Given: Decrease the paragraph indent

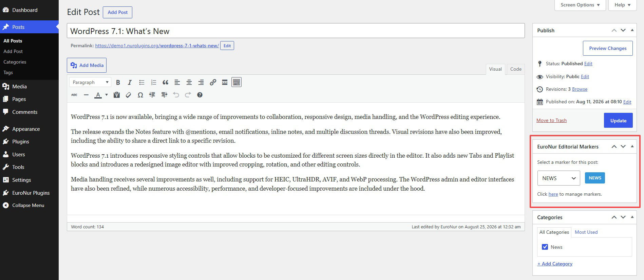Looking at the screenshot, I should tap(152, 95).
